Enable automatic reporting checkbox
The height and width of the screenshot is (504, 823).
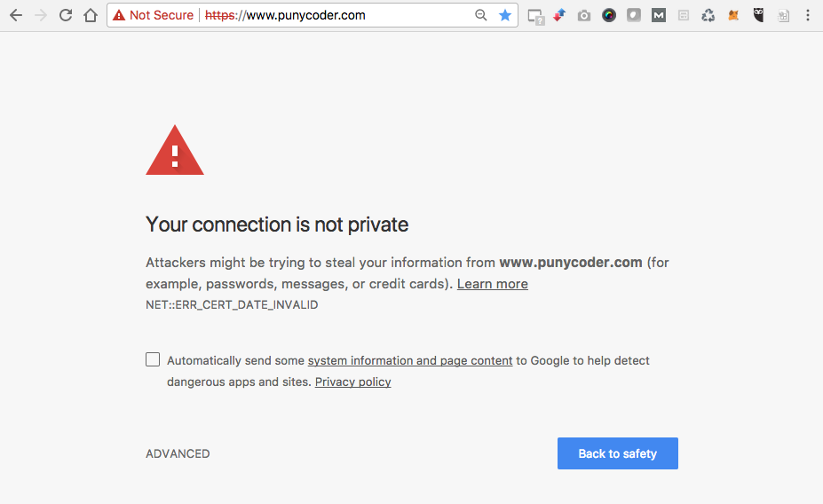153,359
